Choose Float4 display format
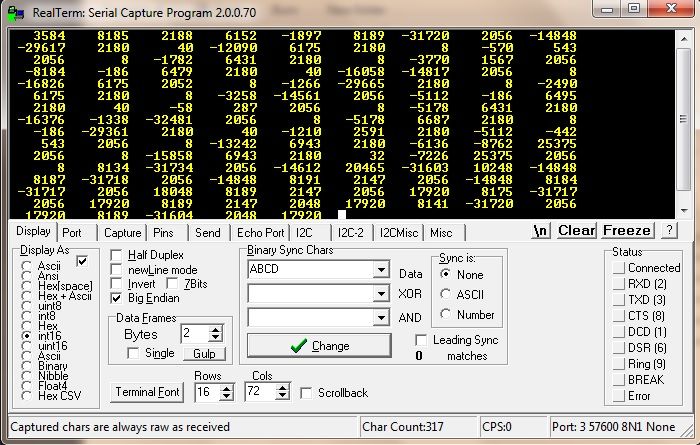 tap(26, 386)
